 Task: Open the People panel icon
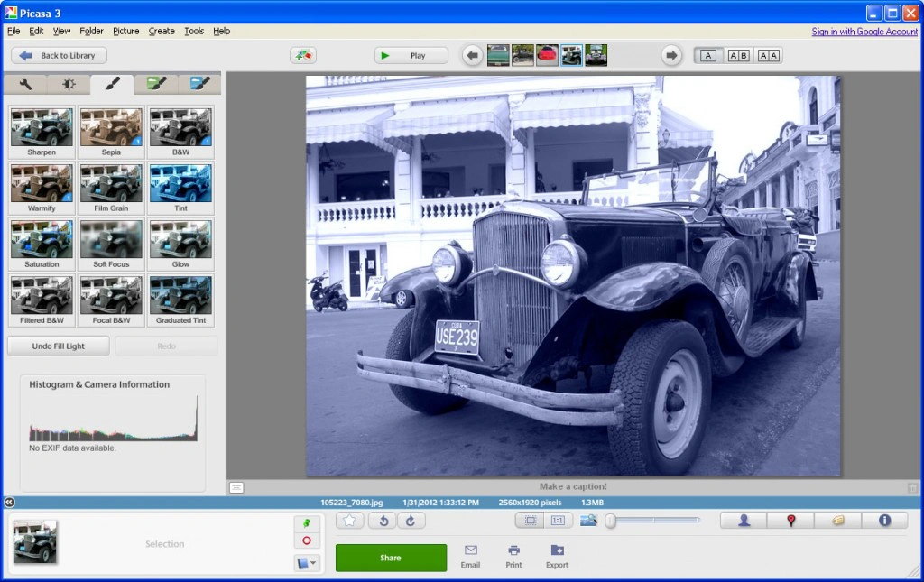[x=744, y=520]
